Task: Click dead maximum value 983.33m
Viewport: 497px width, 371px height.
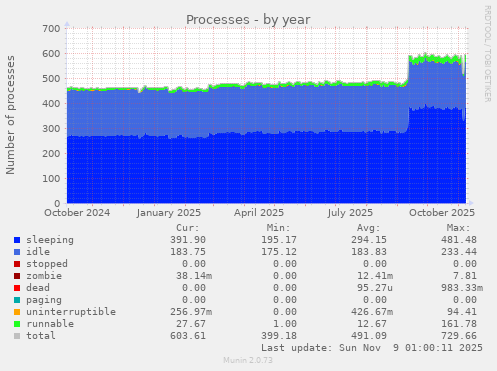Action: [462, 288]
